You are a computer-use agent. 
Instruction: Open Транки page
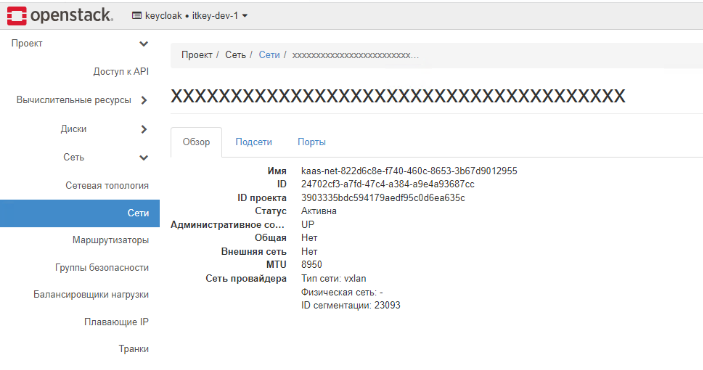click(133, 348)
